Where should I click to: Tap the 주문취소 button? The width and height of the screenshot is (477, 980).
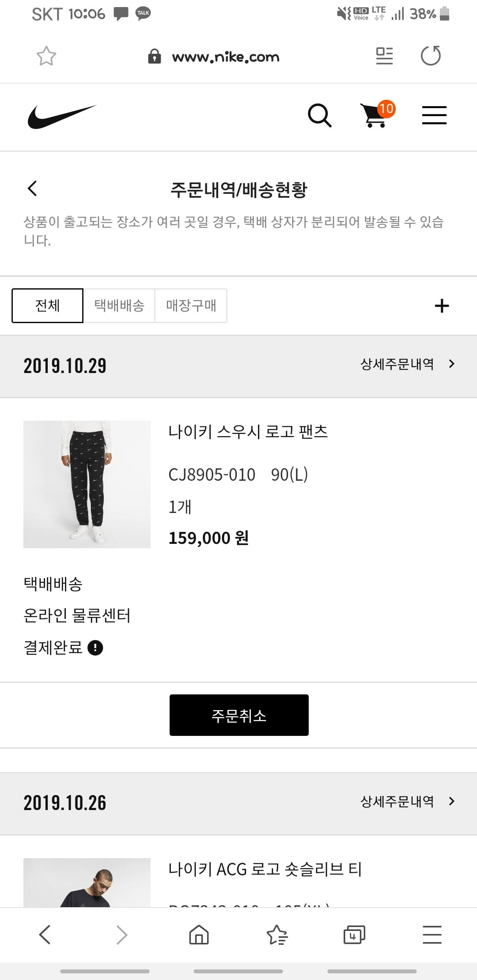[x=239, y=715]
